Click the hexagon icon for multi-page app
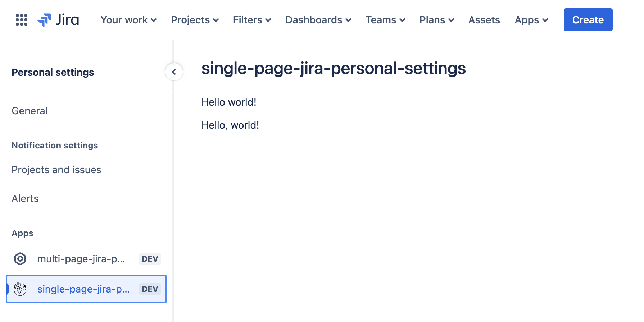The width and height of the screenshot is (644, 322). [20, 259]
